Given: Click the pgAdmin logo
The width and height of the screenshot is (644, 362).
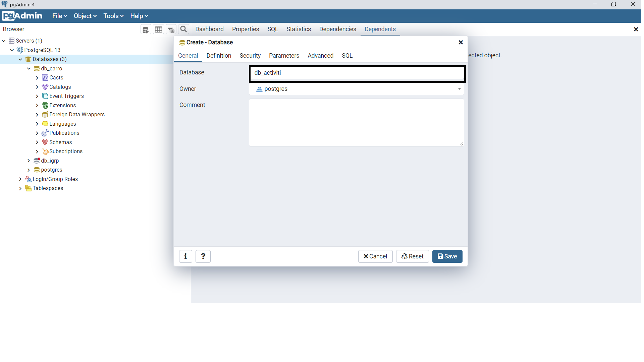Looking at the screenshot, I should (22, 16).
